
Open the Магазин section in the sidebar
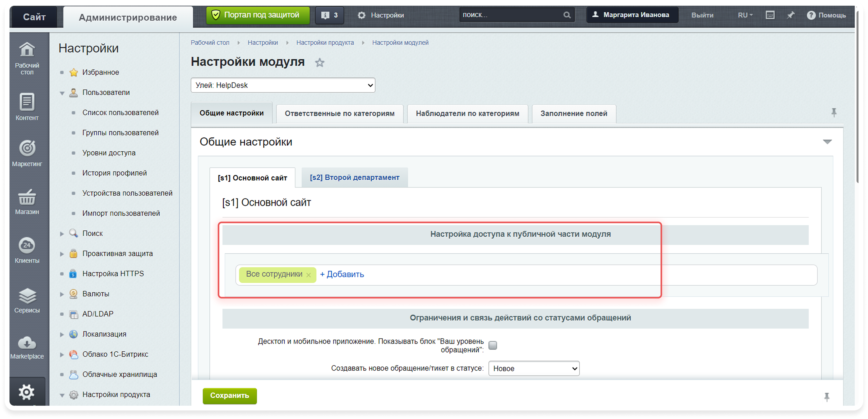pyautogui.click(x=27, y=202)
